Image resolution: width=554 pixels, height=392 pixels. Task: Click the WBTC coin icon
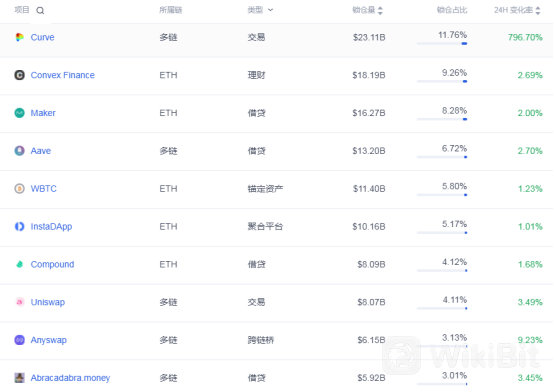tap(19, 188)
